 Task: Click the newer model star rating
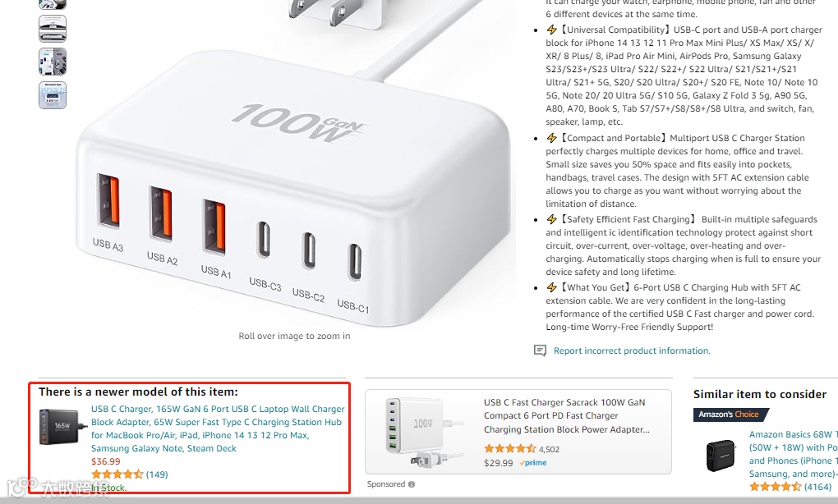(x=117, y=474)
